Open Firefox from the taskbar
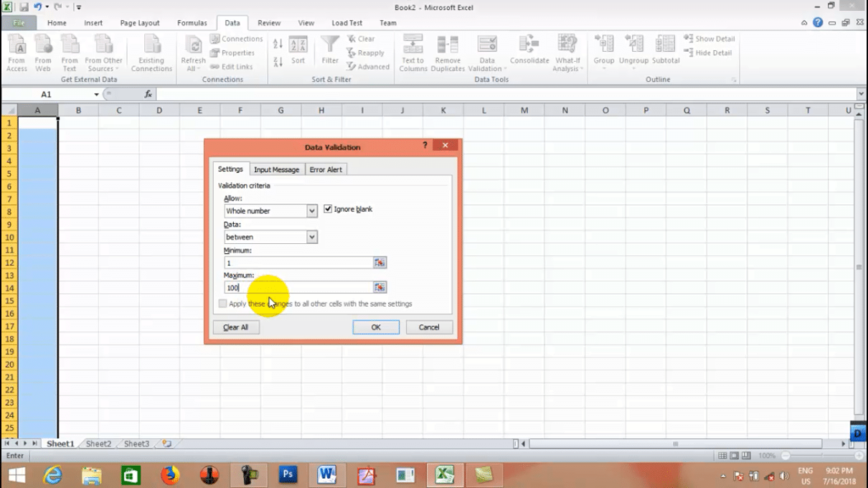Screen dimensions: 868x488 point(170,475)
